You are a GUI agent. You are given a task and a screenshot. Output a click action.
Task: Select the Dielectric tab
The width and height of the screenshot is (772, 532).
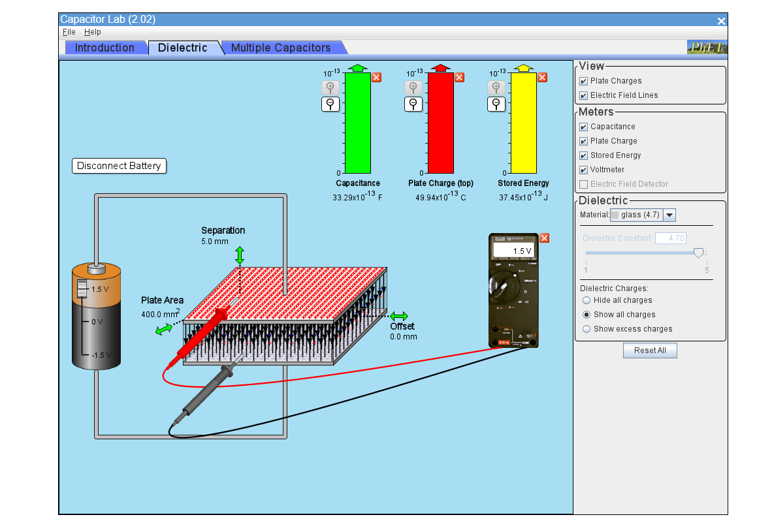click(183, 48)
